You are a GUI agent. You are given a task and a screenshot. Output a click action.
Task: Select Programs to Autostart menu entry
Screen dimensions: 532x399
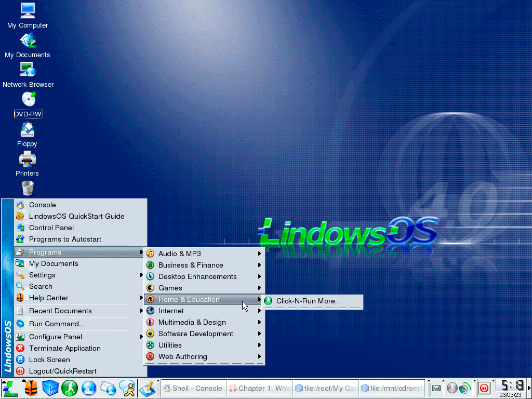point(81,240)
